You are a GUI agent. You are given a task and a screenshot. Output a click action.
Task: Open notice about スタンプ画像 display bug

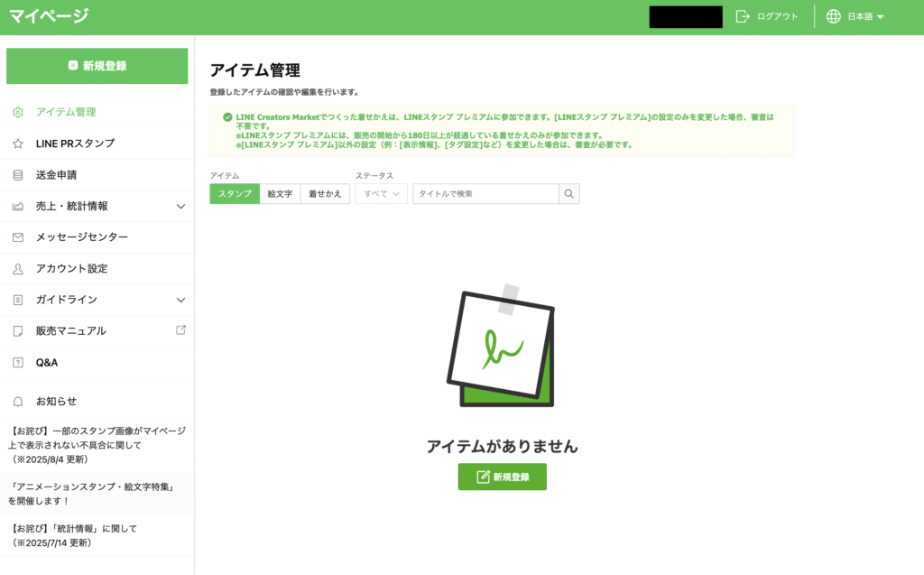click(x=97, y=445)
